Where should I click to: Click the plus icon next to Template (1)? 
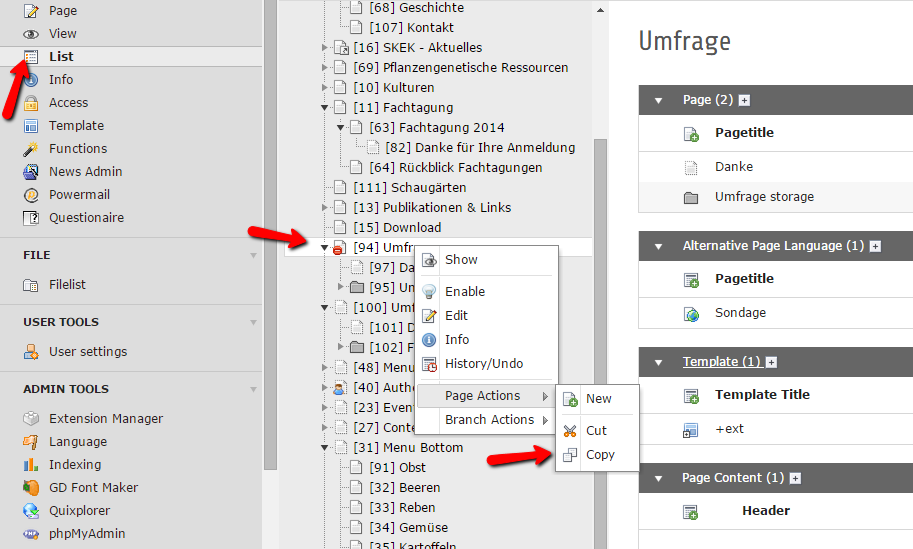tap(772, 363)
